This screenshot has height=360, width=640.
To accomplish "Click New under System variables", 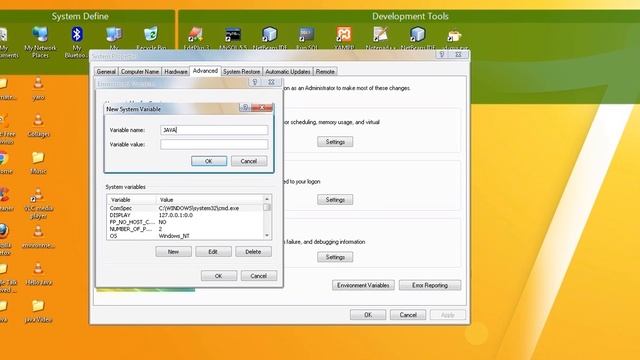I will pos(173,252).
